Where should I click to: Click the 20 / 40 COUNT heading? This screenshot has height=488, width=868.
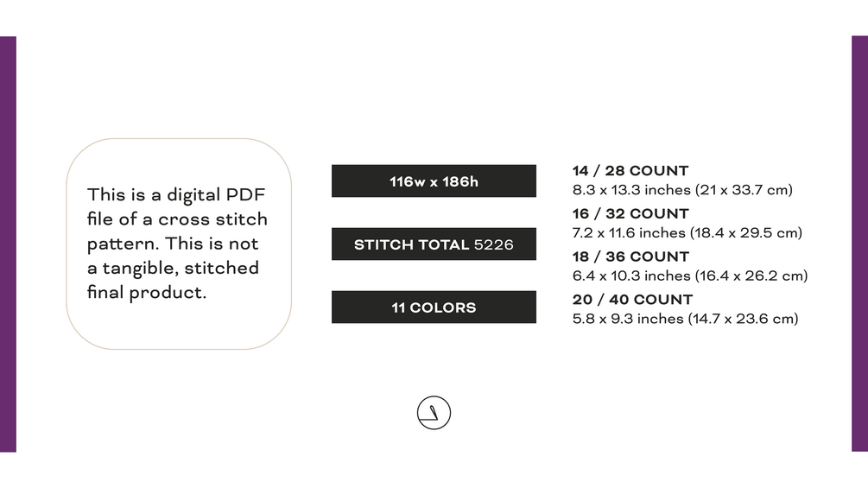point(632,300)
